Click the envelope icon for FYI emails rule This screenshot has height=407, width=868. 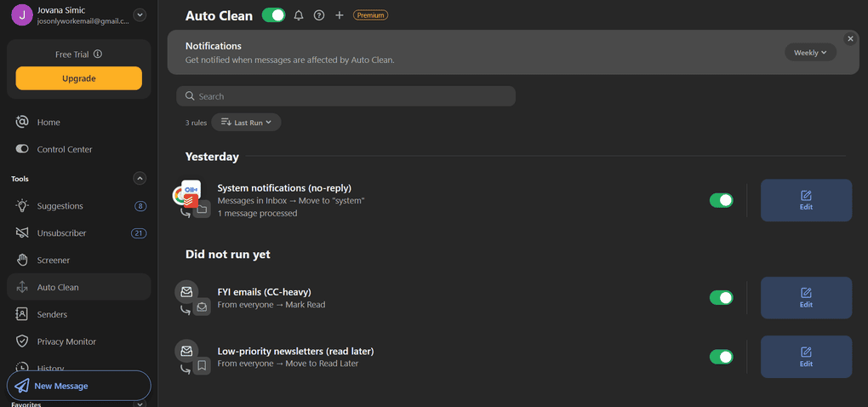(186, 291)
